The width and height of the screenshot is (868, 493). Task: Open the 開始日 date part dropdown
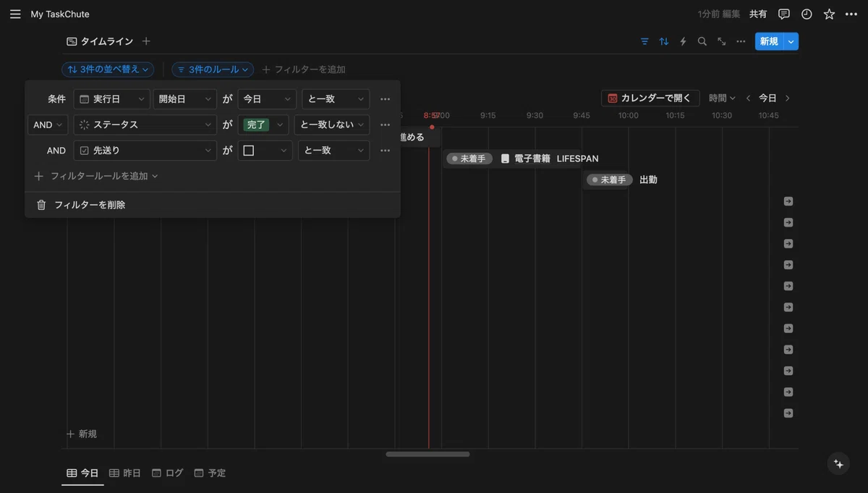tap(184, 98)
